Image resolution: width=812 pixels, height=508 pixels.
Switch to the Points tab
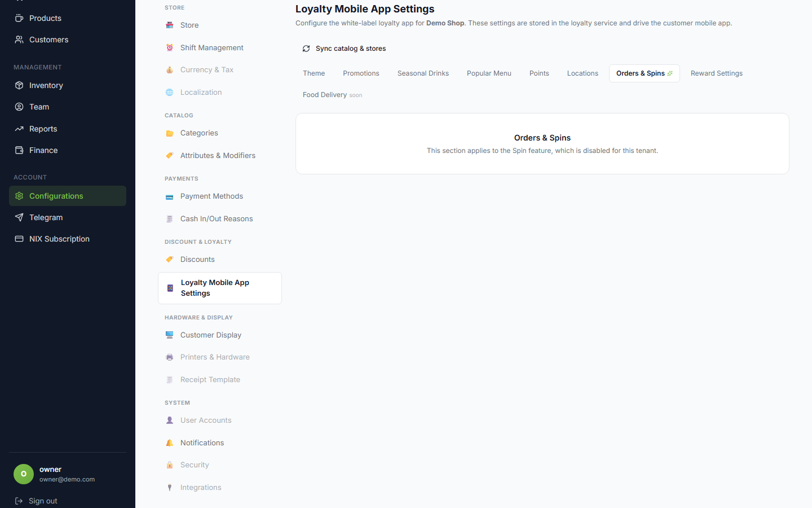point(539,73)
